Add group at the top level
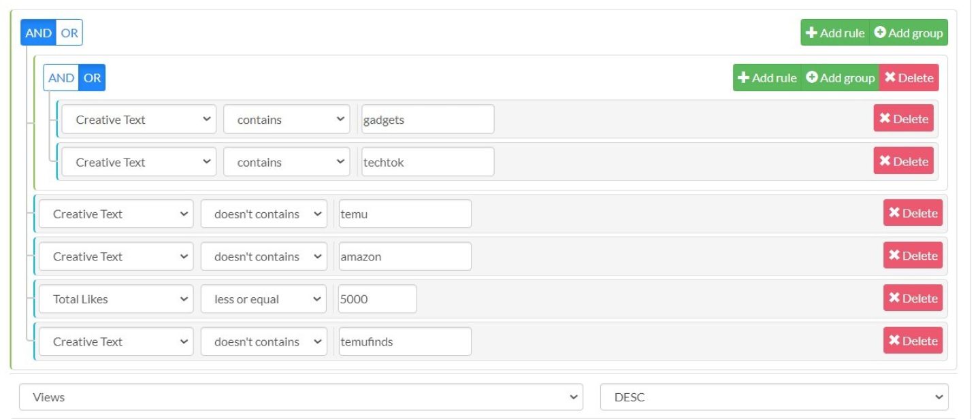This screenshot has height=419, width=980. 909,33
